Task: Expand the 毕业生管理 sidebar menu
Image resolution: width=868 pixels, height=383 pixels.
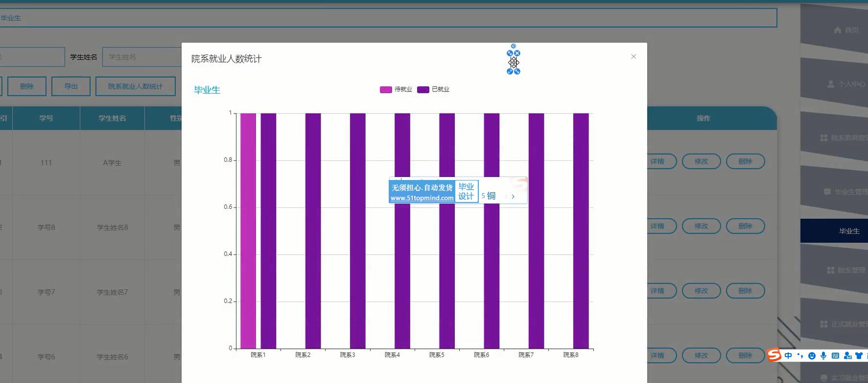Action: click(x=845, y=192)
